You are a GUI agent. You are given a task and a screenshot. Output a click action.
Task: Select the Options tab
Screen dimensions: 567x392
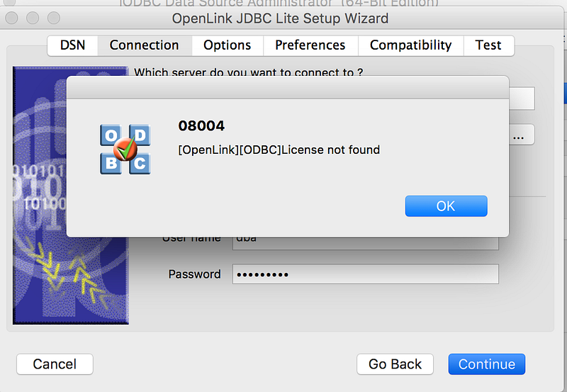[x=227, y=45]
